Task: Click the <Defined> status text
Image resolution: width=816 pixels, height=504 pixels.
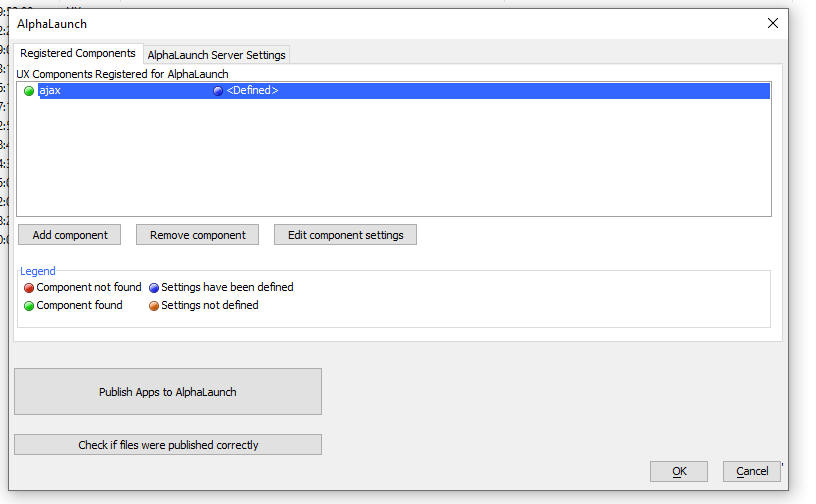Action: pyautogui.click(x=252, y=90)
